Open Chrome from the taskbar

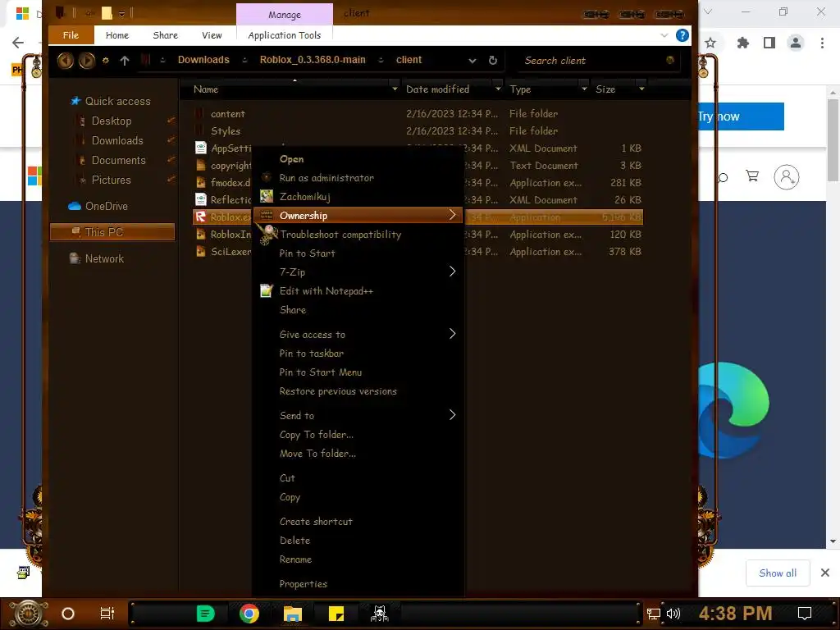[x=249, y=614]
